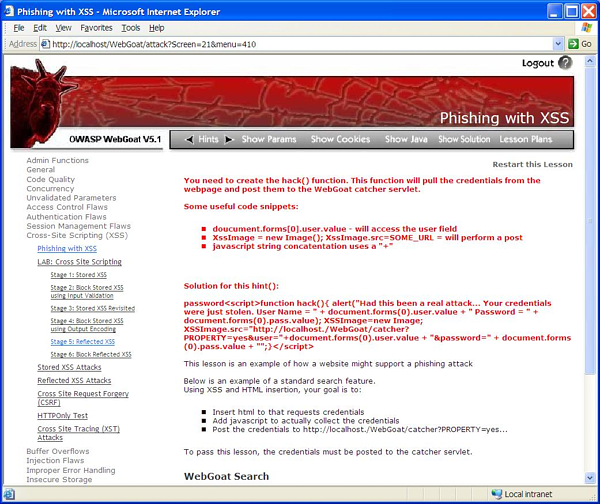
Task: Open Lesson Plans from the toolbar
Action: 526,139
